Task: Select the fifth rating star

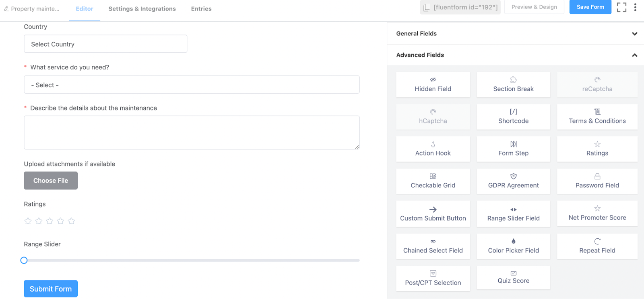Action: pyautogui.click(x=71, y=221)
